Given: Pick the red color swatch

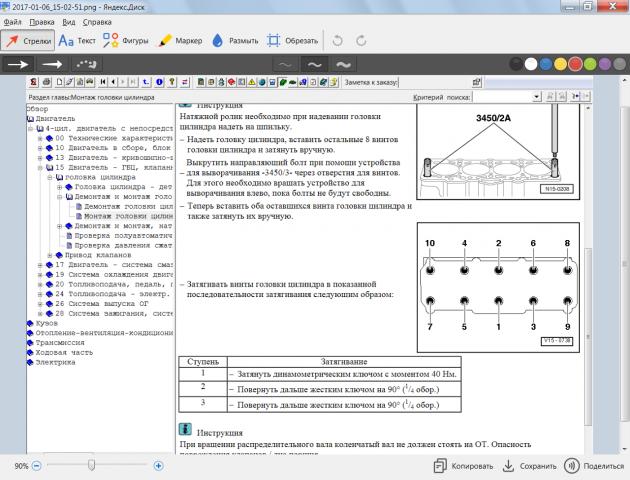Looking at the screenshot, I should click(575, 64).
